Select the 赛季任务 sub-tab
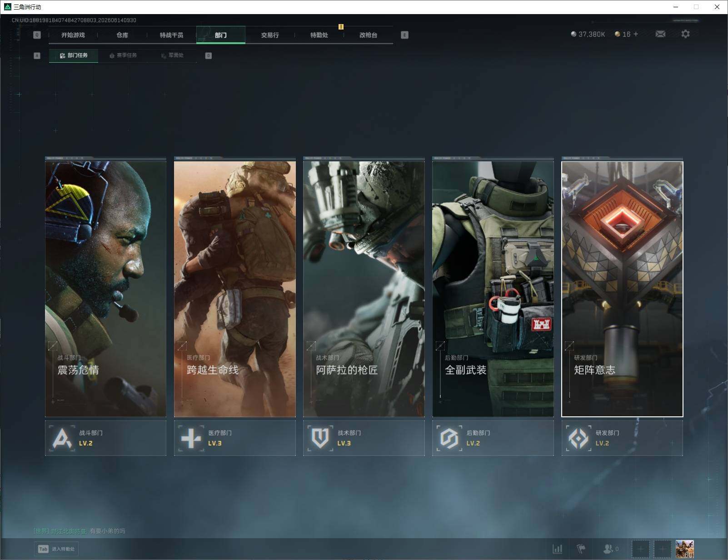The image size is (728, 560). (123, 55)
